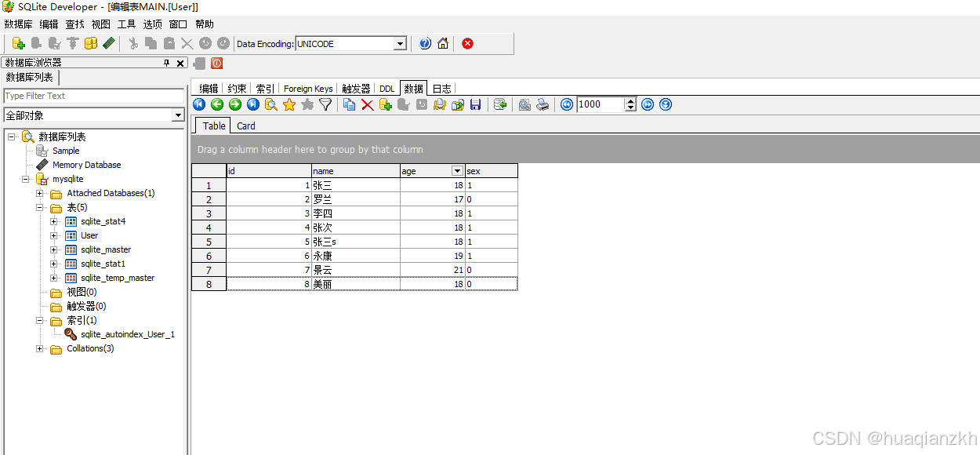980x455 pixels.
Task: Add a new record with plus icon
Action: point(385,104)
